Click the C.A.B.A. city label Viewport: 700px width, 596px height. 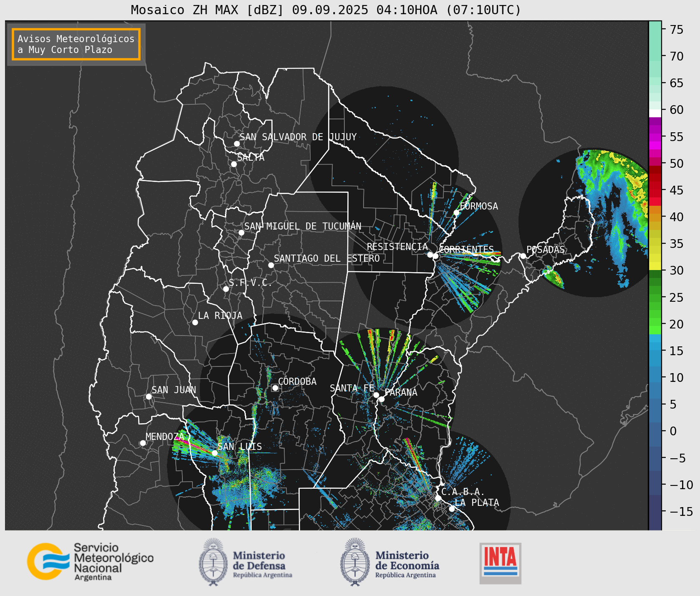pyautogui.click(x=463, y=492)
